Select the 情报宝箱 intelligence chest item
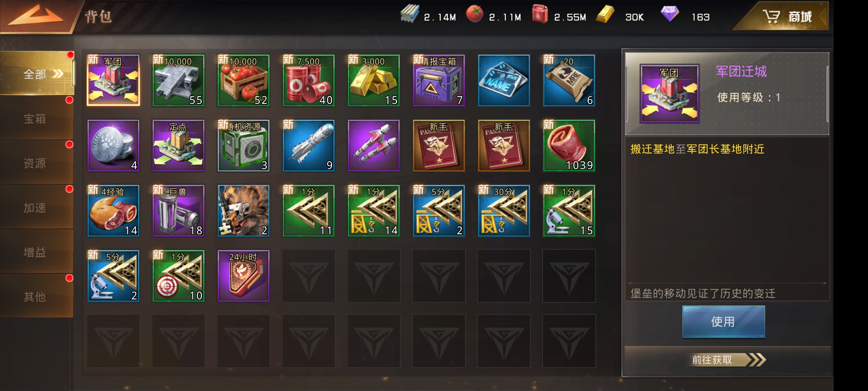868x391 pixels. coord(439,80)
